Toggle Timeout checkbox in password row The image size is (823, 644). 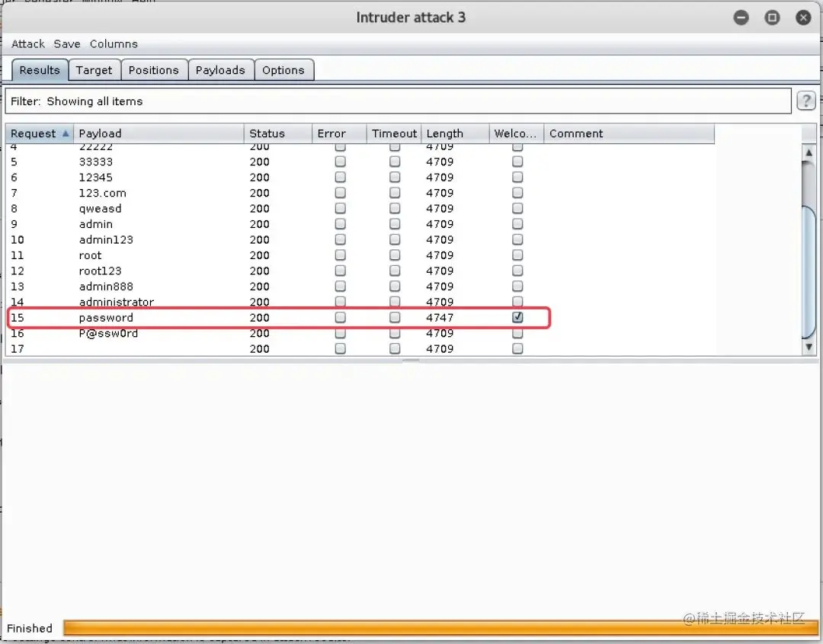tap(395, 317)
